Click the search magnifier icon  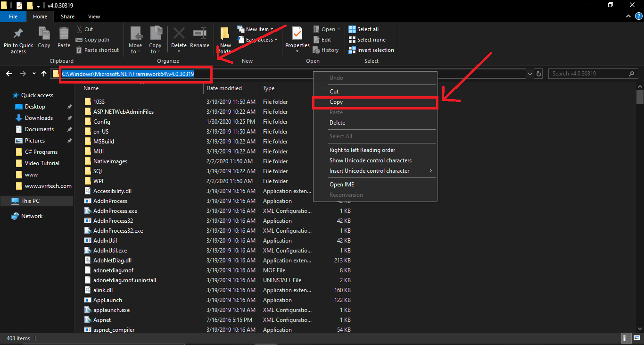(x=631, y=74)
